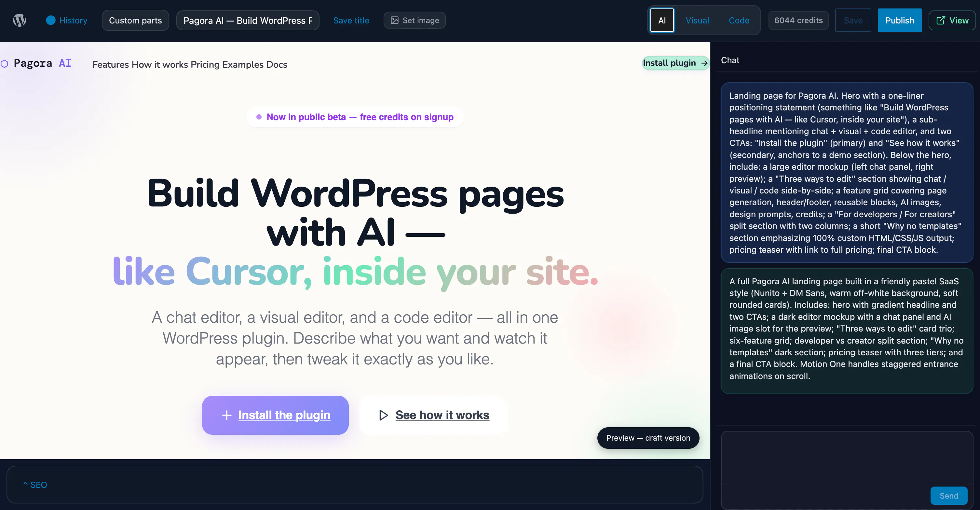
Task: Click the external link icon in View
Action: [x=940, y=20]
